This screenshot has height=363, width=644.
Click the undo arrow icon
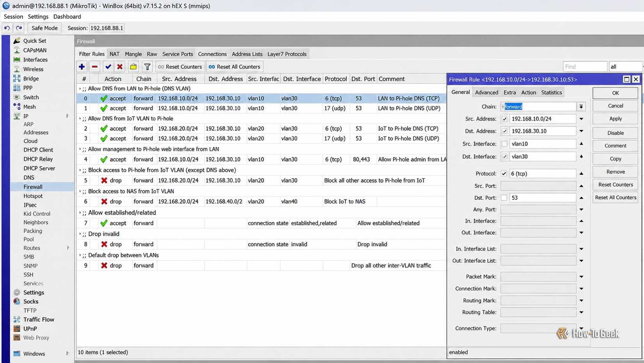[x=7, y=28]
